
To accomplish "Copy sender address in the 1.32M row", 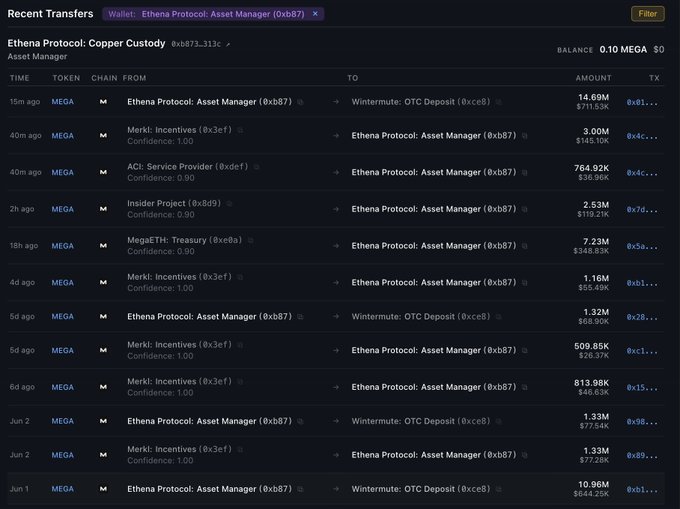I will click(300, 317).
